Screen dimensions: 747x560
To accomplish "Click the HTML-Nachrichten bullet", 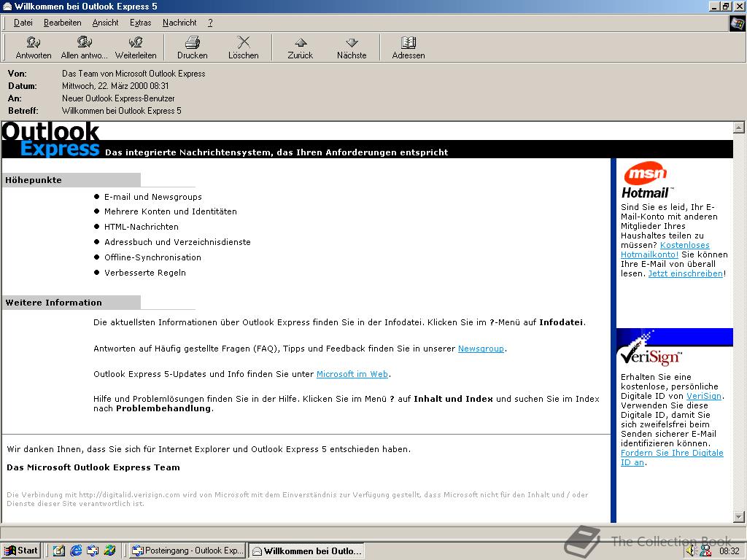I will [141, 227].
